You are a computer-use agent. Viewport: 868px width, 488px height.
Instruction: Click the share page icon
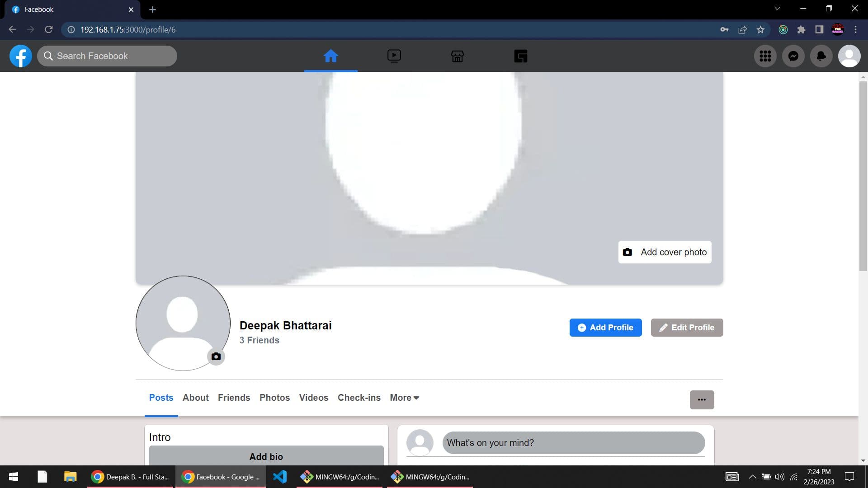click(x=742, y=29)
